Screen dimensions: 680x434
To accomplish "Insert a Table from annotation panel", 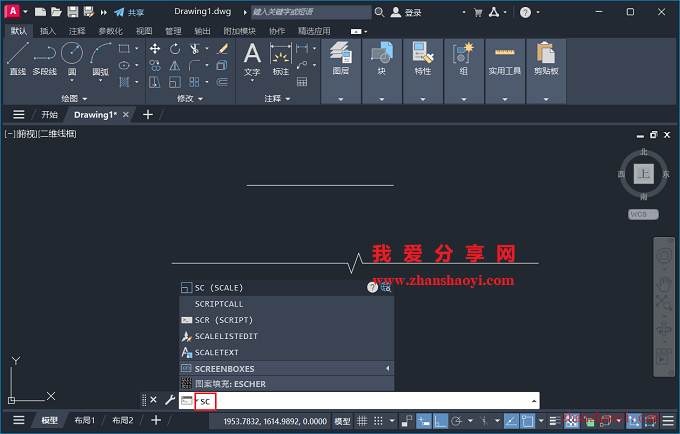I will point(302,82).
